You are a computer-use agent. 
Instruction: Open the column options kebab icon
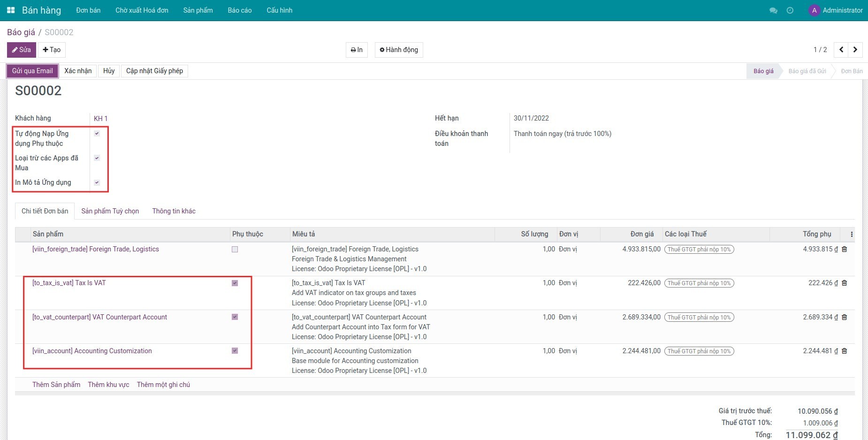pyautogui.click(x=852, y=234)
